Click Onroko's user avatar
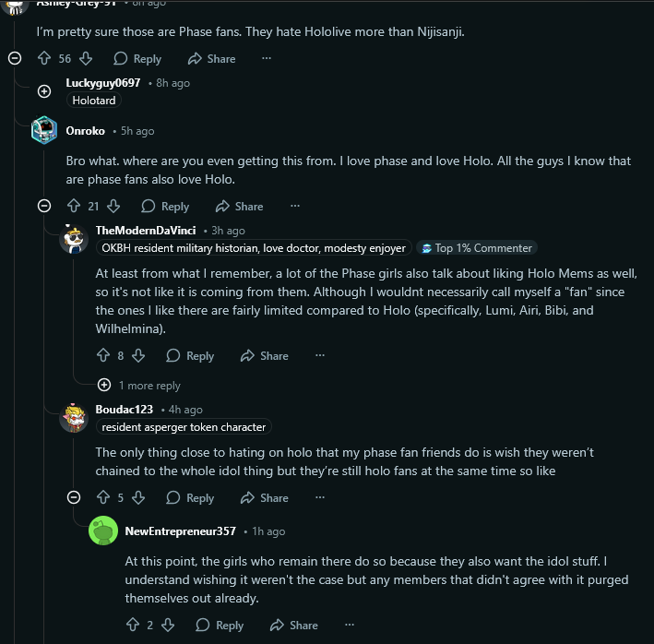 tap(44, 130)
